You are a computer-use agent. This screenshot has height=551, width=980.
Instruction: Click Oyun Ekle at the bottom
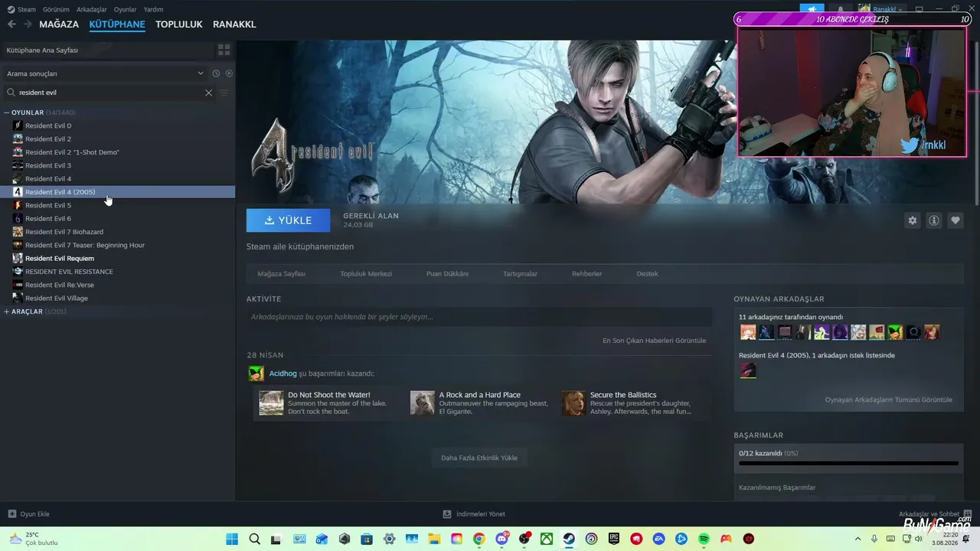click(28, 514)
